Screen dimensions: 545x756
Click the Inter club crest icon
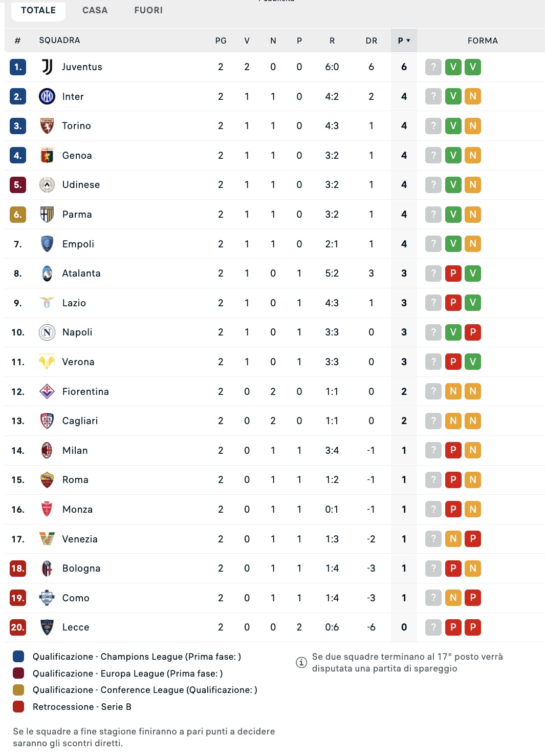click(47, 96)
